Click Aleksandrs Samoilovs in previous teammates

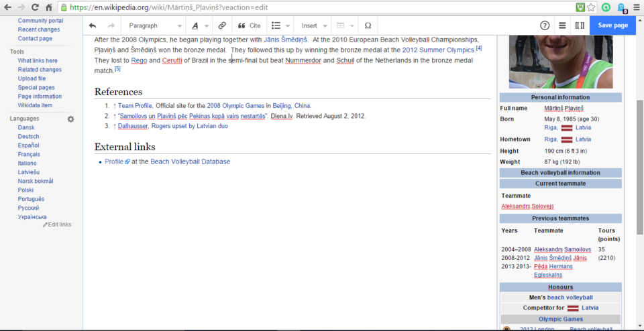click(x=562, y=249)
